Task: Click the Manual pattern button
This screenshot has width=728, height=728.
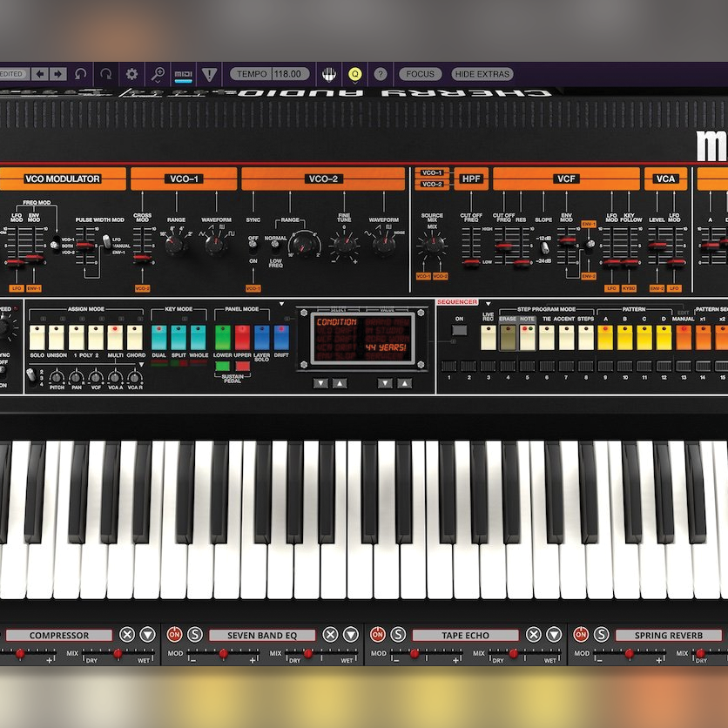Action: [684, 338]
